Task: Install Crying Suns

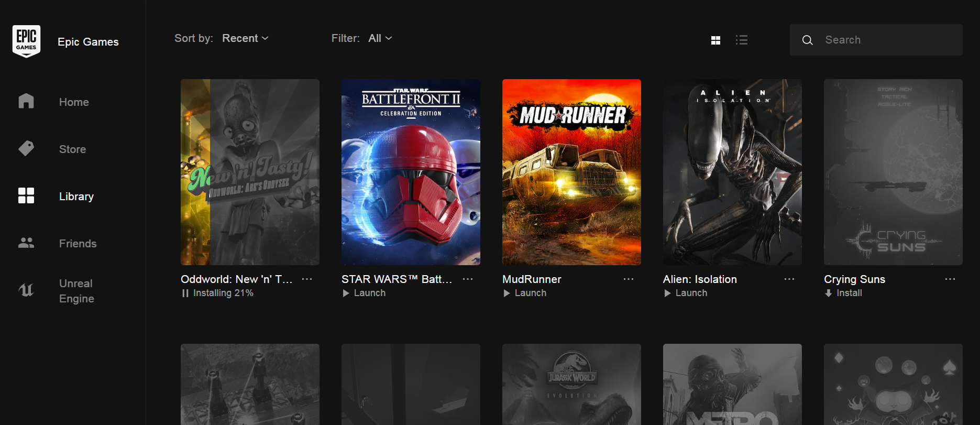Action: [843, 293]
